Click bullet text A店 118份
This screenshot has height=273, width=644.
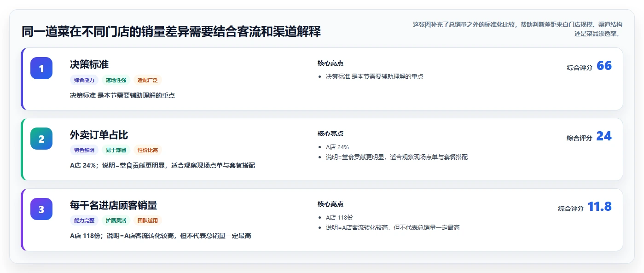click(339, 218)
